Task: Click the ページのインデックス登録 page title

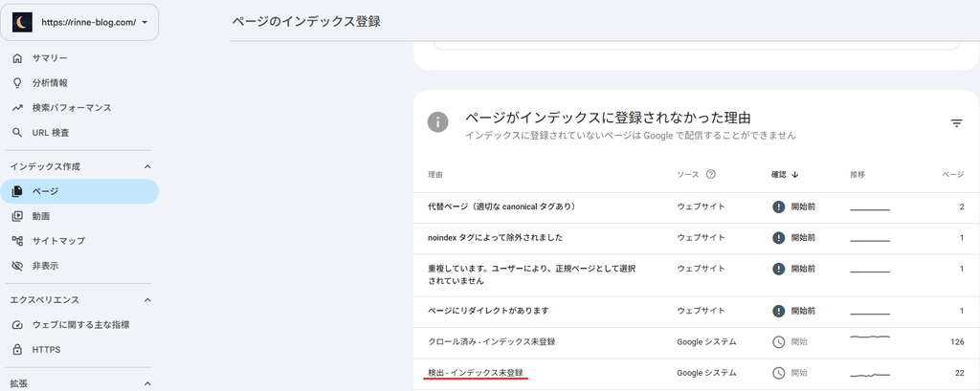Action: coord(306,22)
